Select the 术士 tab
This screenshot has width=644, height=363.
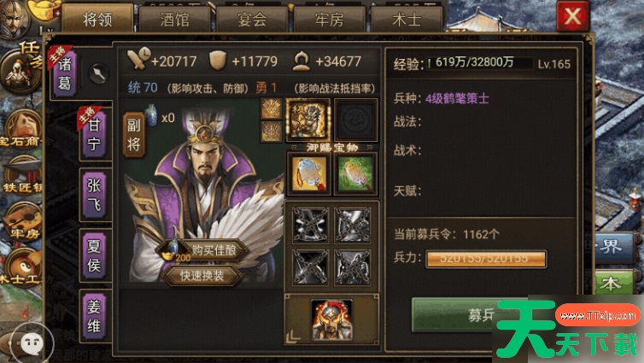[x=407, y=19]
